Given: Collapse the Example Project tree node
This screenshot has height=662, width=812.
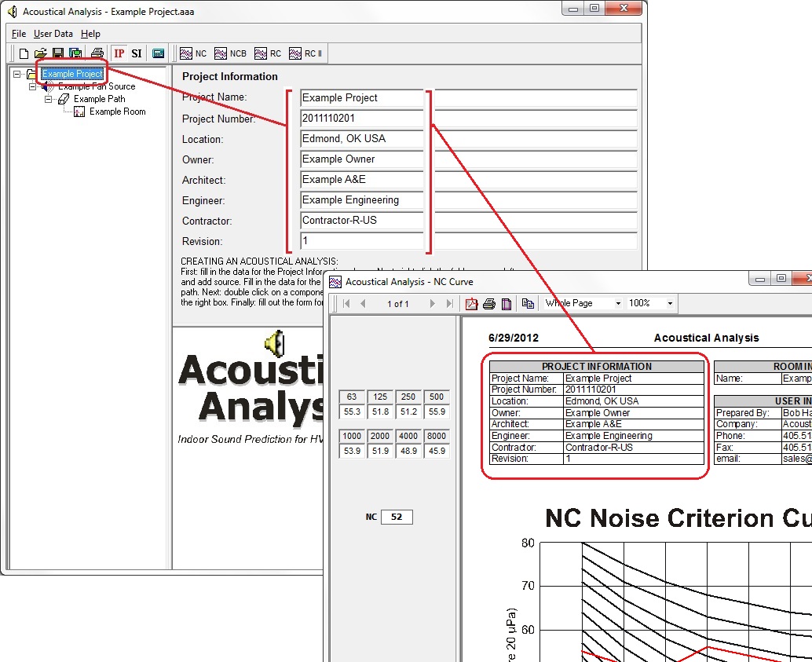Looking at the screenshot, I should pyautogui.click(x=17, y=74).
